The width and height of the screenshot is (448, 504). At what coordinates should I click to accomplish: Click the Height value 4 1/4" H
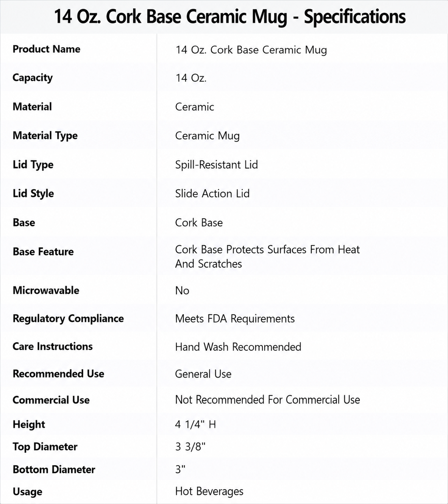pos(195,424)
